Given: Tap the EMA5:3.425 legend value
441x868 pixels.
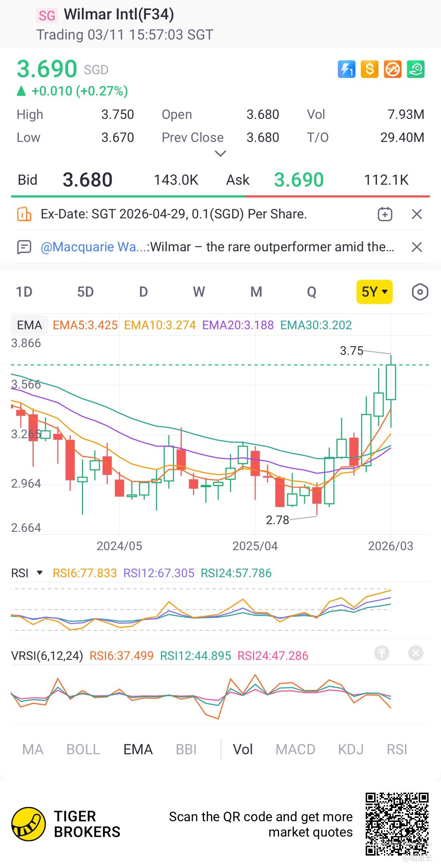Looking at the screenshot, I should point(85,325).
